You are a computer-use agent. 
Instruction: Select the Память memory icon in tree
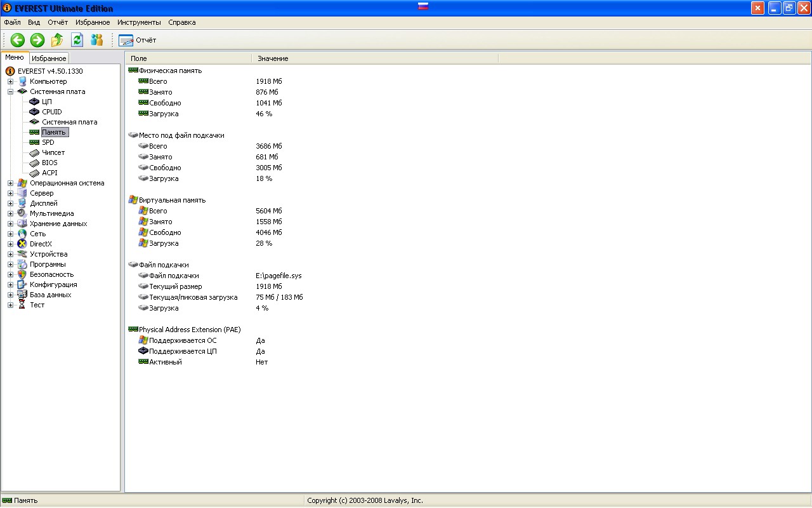34,132
